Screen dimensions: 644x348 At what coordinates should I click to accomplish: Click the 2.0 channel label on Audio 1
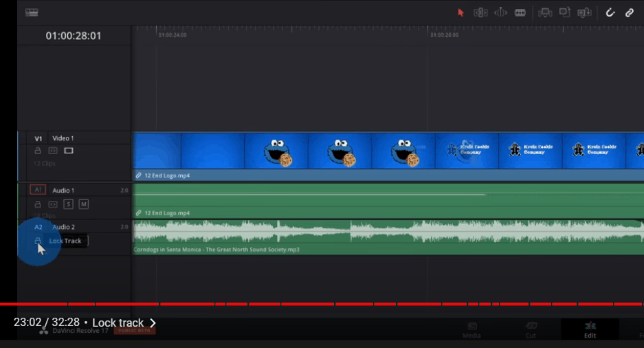click(x=124, y=191)
